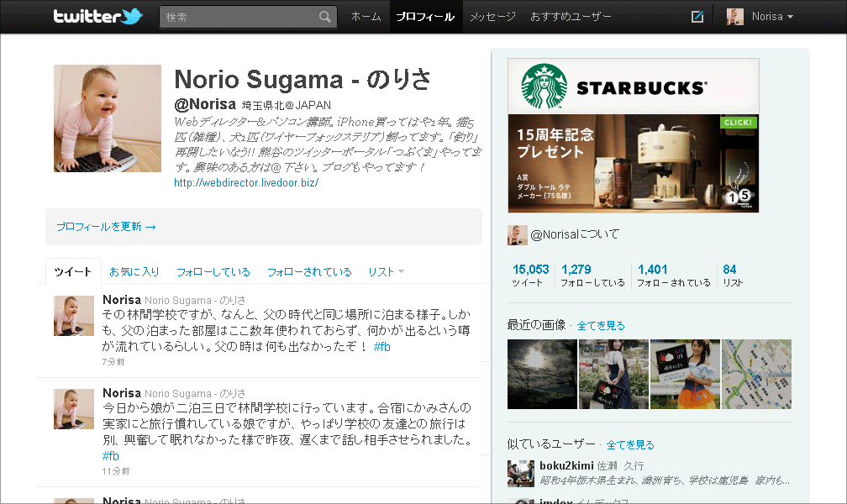Click プロフィールを更新 link

pyautogui.click(x=106, y=227)
